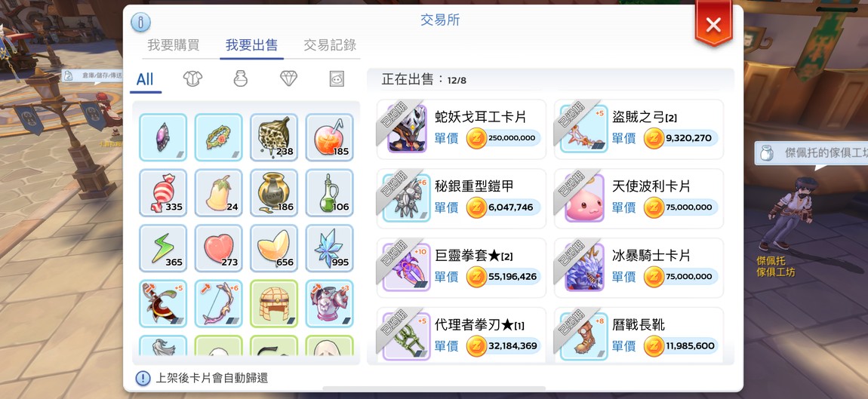Select the red apple item with 185

329,137
